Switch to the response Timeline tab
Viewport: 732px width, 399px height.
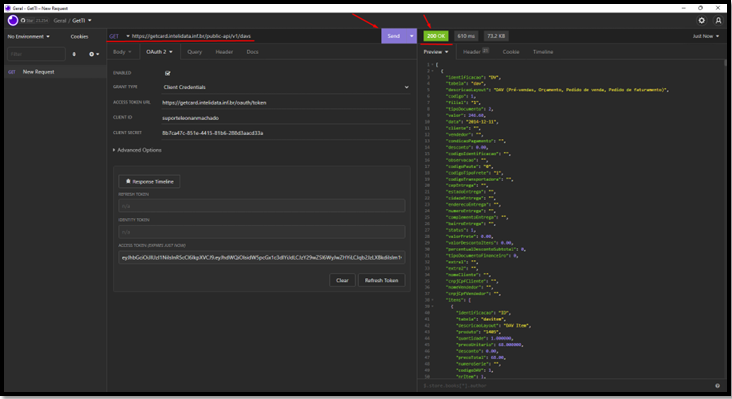tap(543, 52)
